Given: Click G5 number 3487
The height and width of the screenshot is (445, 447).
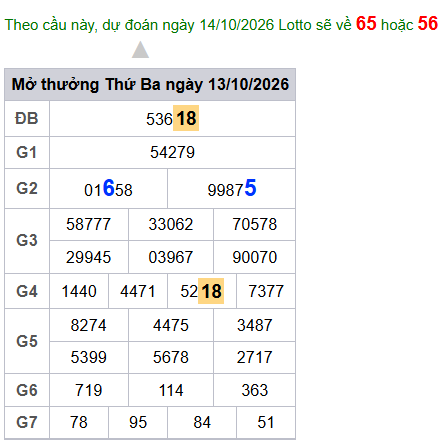Looking at the screenshot, I should coord(255,325).
